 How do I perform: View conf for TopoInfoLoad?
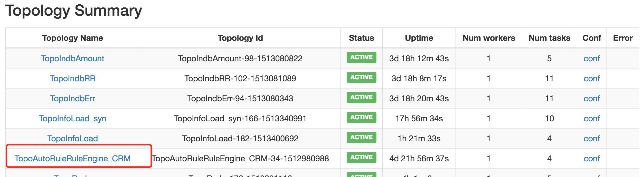coord(592,139)
